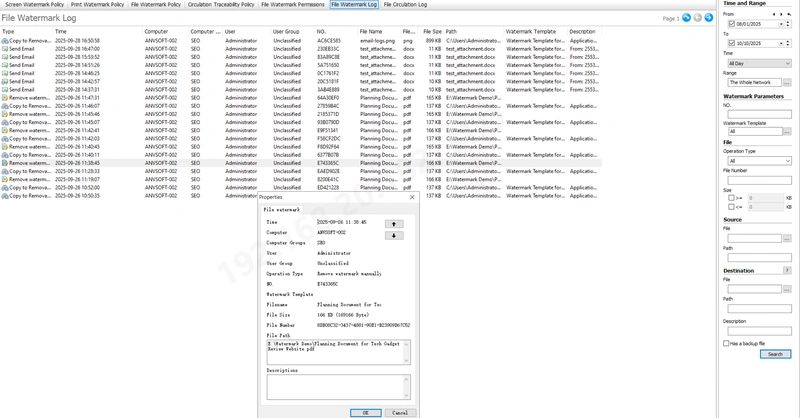
Task: Tick the Has a backup file checkbox
Action: click(x=726, y=343)
